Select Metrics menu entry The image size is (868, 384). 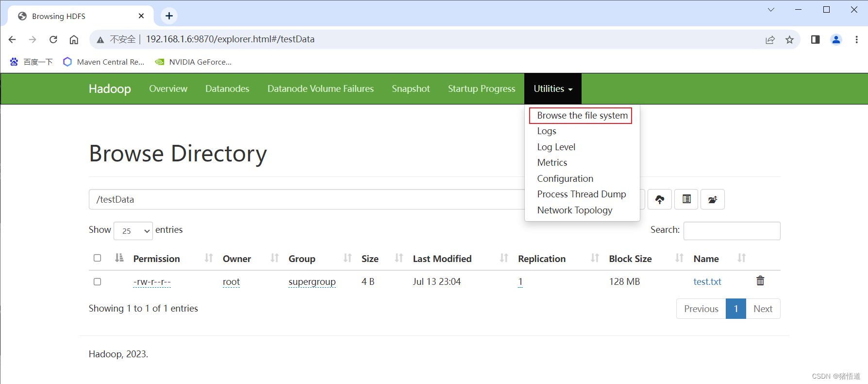point(552,163)
